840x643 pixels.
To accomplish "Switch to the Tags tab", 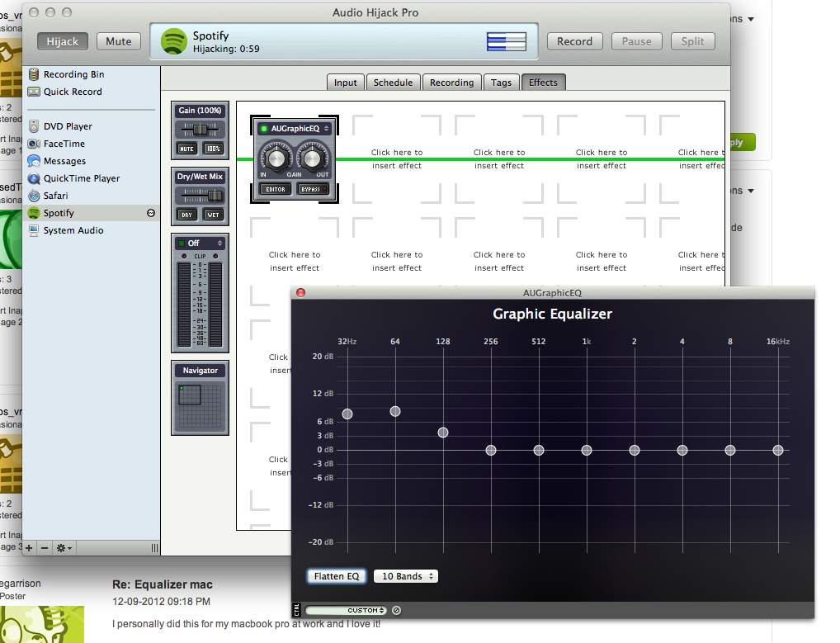I will coord(501,83).
